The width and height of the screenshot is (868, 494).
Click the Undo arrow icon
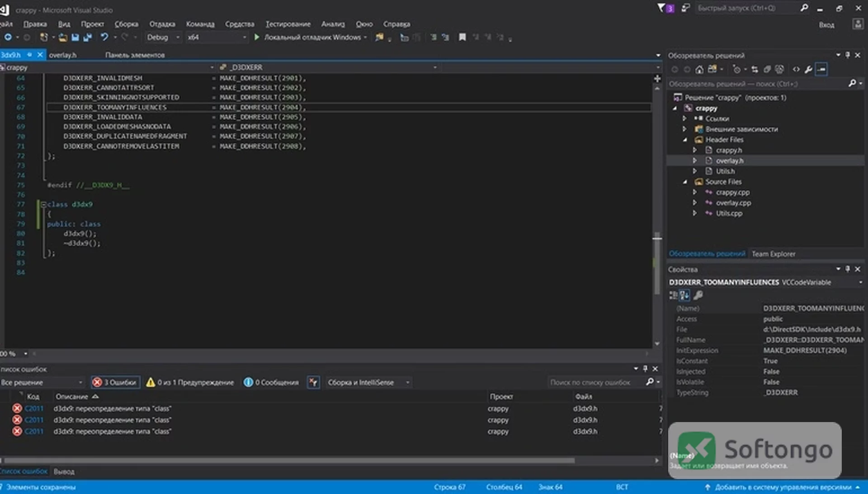104,37
